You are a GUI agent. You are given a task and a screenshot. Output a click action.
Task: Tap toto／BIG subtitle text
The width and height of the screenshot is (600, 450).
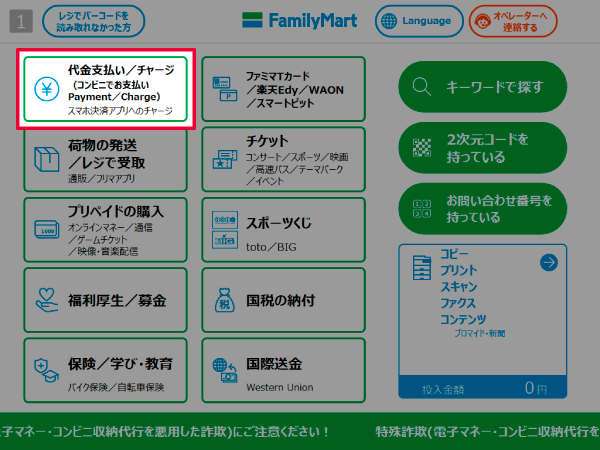click(271, 247)
